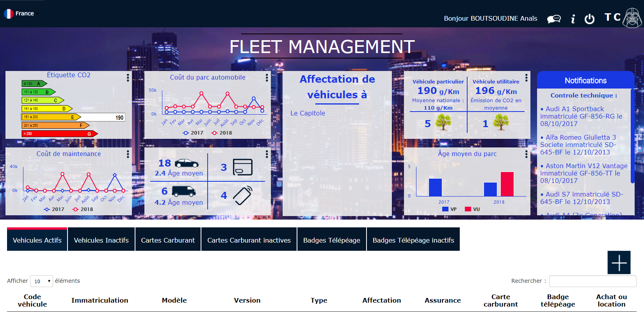
Task: Sort by Type column header
Action: 319,300
